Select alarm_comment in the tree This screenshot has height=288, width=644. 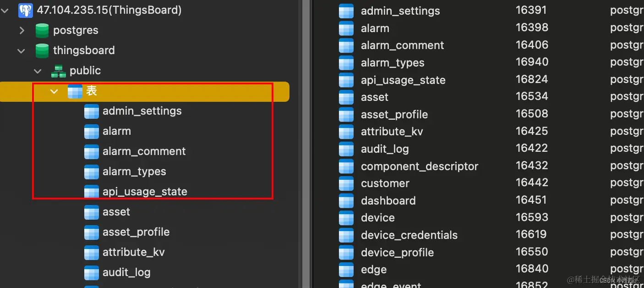point(144,151)
